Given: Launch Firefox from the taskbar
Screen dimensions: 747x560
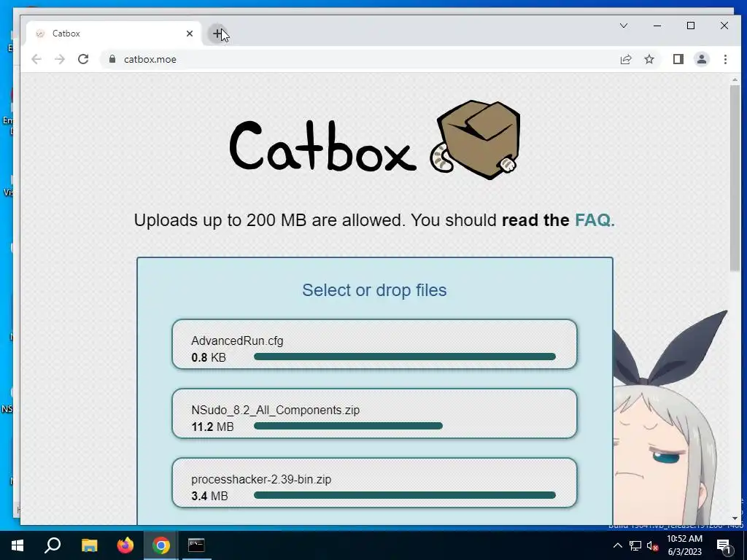Looking at the screenshot, I should (125, 545).
